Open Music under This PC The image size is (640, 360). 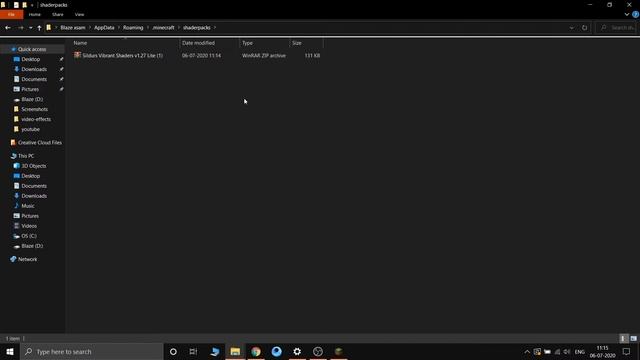[28, 206]
